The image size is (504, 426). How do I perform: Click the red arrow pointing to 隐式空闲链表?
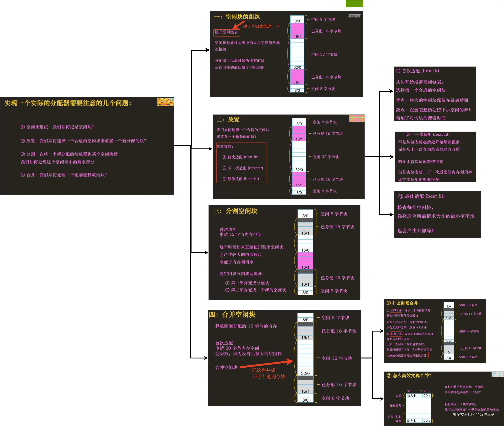click(238, 25)
